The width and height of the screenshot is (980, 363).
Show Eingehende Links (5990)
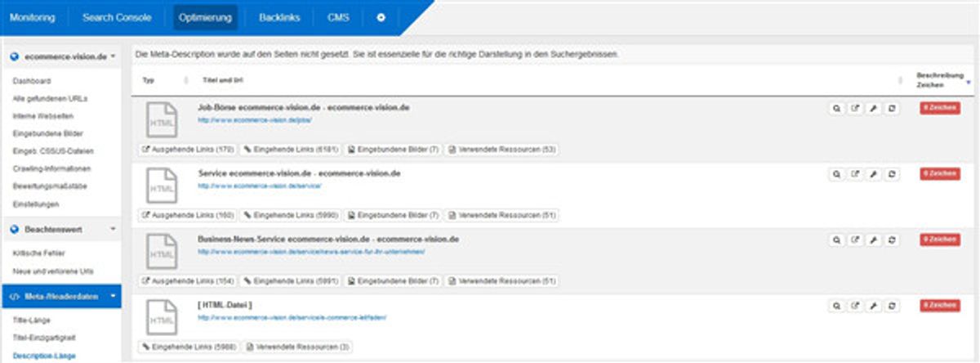[x=290, y=215]
